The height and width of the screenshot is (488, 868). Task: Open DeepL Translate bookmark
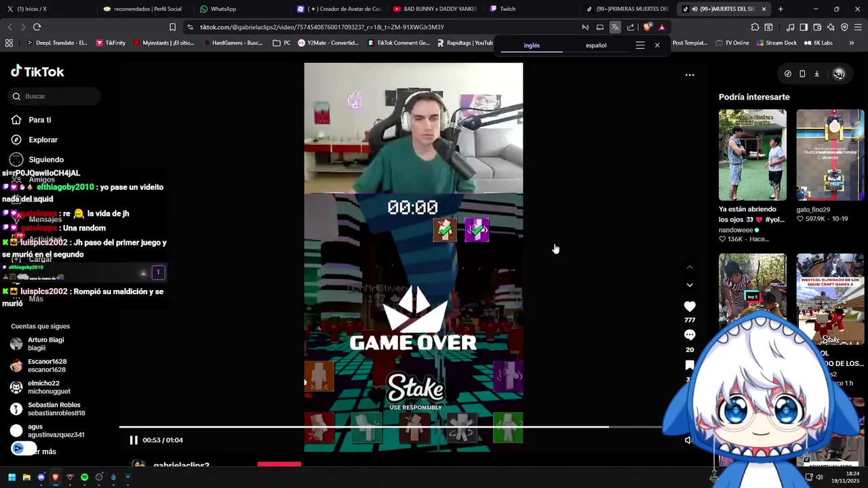(57, 43)
